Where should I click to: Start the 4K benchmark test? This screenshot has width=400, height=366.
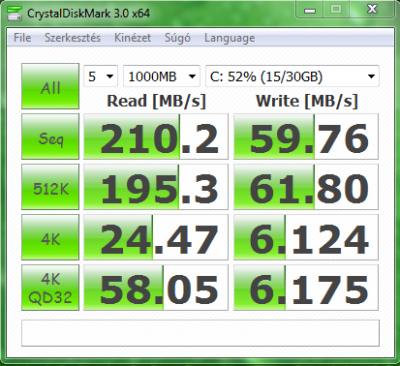click(x=50, y=237)
